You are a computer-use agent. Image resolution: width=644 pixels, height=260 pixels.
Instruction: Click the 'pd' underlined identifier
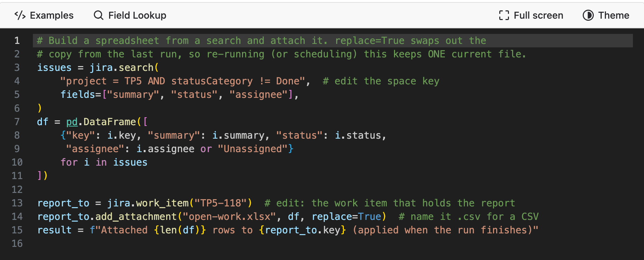72,122
